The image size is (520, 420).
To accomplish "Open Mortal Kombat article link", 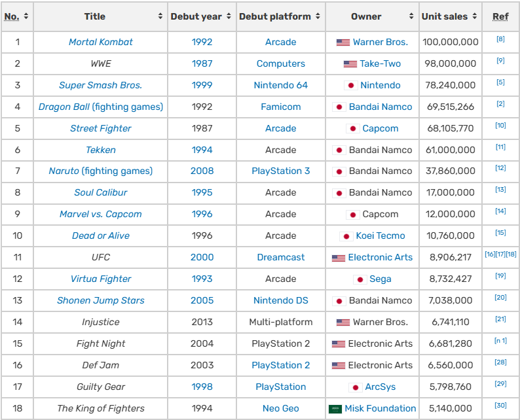I will (100, 42).
